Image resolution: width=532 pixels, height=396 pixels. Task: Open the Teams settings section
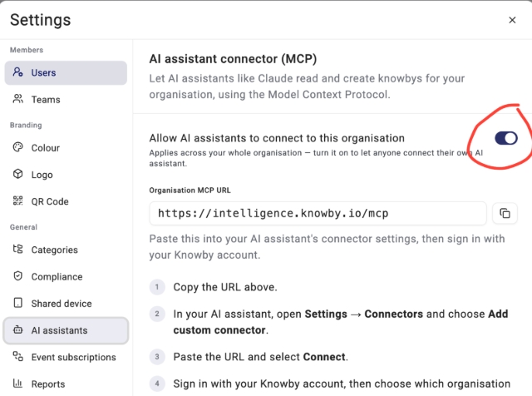(66, 100)
